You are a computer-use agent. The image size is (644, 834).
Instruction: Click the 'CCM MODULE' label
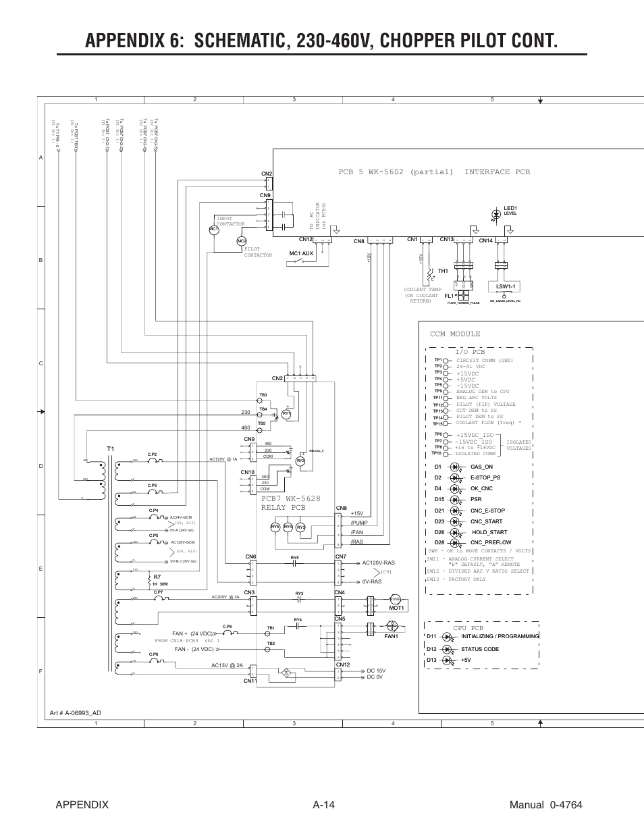coord(455,334)
